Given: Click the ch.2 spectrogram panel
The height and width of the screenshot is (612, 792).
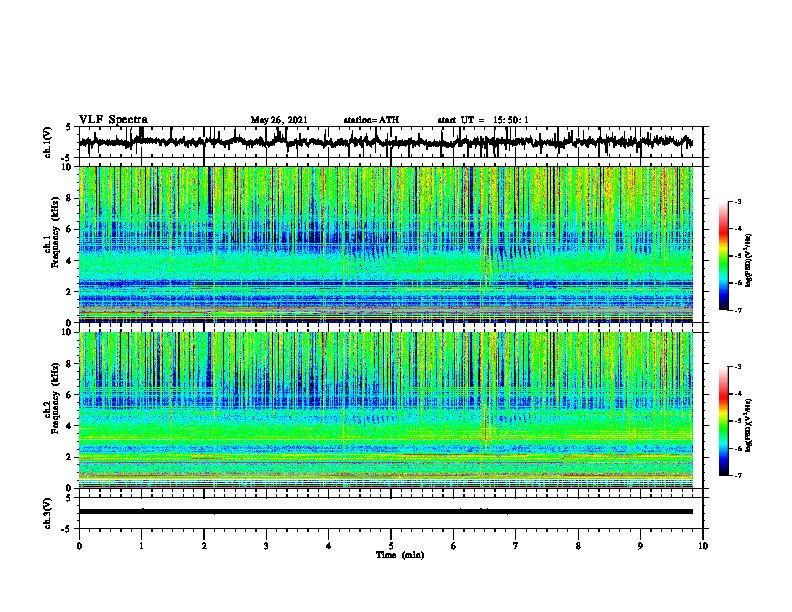Looking at the screenshot, I should pyautogui.click(x=386, y=410).
